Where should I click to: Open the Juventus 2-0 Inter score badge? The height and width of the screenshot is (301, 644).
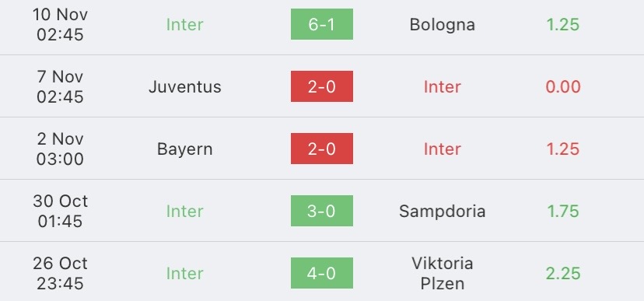[x=321, y=86]
